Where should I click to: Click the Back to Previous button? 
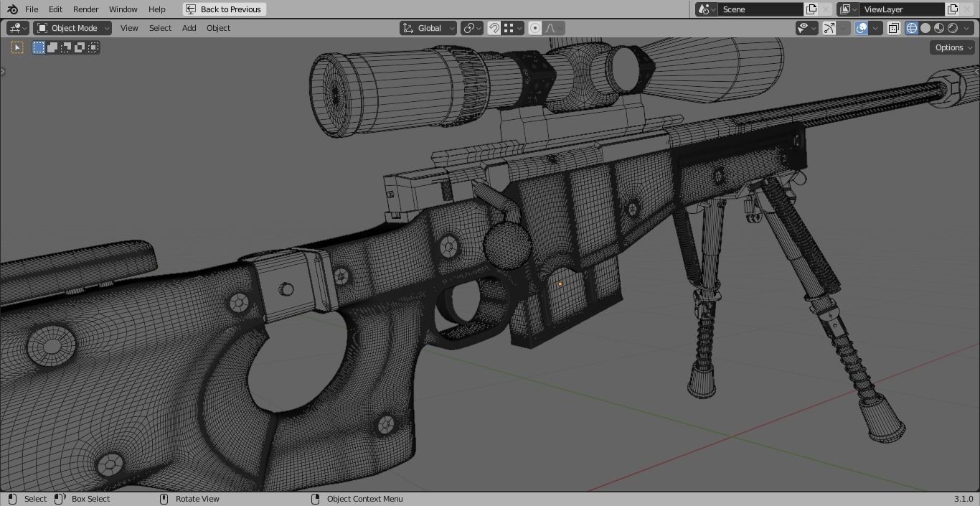[x=224, y=9]
